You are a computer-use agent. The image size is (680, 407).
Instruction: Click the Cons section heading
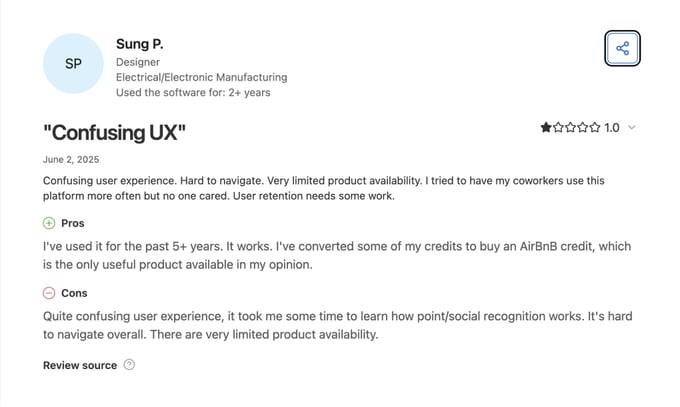pos(74,293)
